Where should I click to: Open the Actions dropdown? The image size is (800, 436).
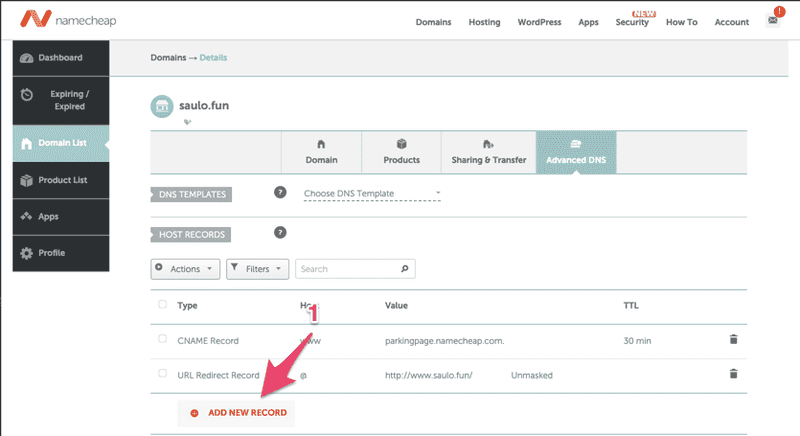[x=185, y=269]
